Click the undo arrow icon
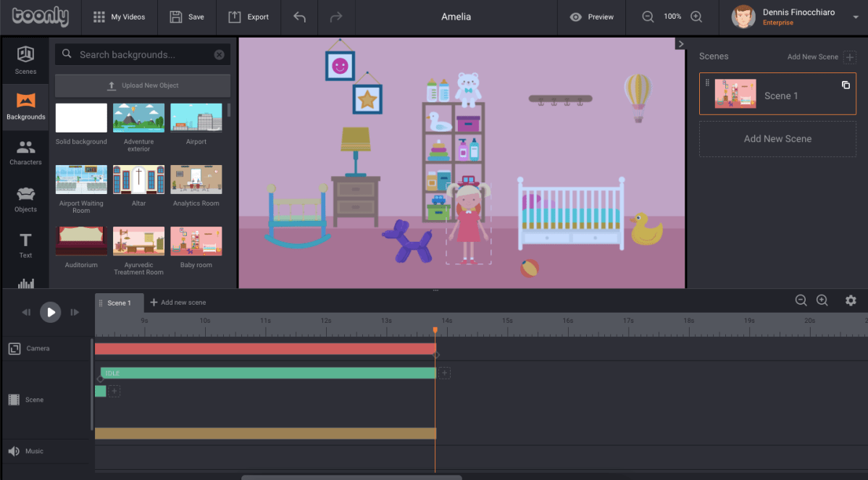868x480 pixels. click(299, 17)
